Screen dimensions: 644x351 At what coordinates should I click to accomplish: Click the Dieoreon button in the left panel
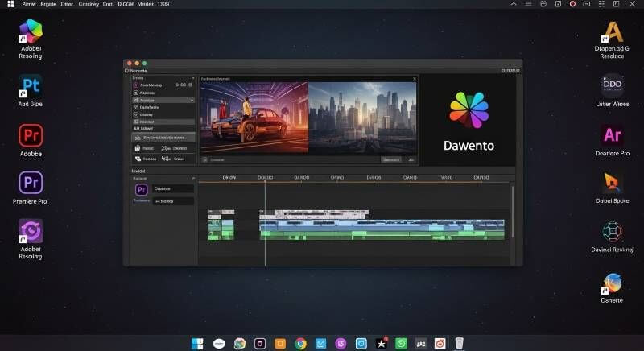174,148
